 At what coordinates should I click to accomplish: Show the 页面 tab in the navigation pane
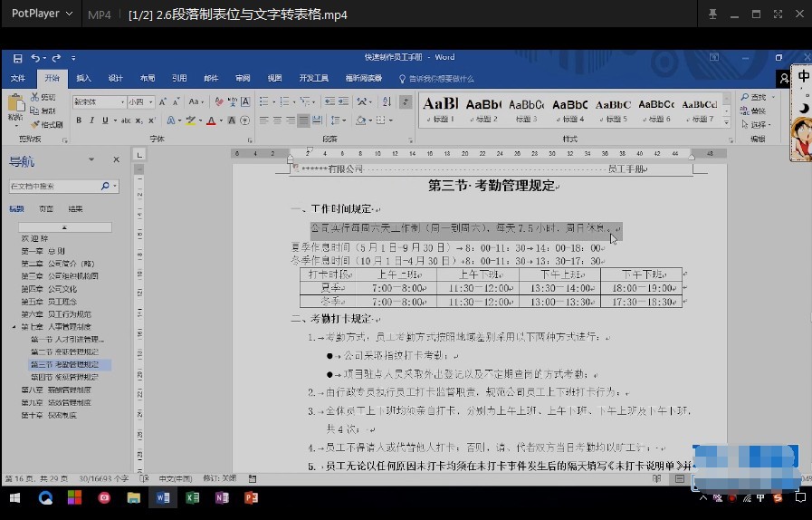click(x=45, y=209)
